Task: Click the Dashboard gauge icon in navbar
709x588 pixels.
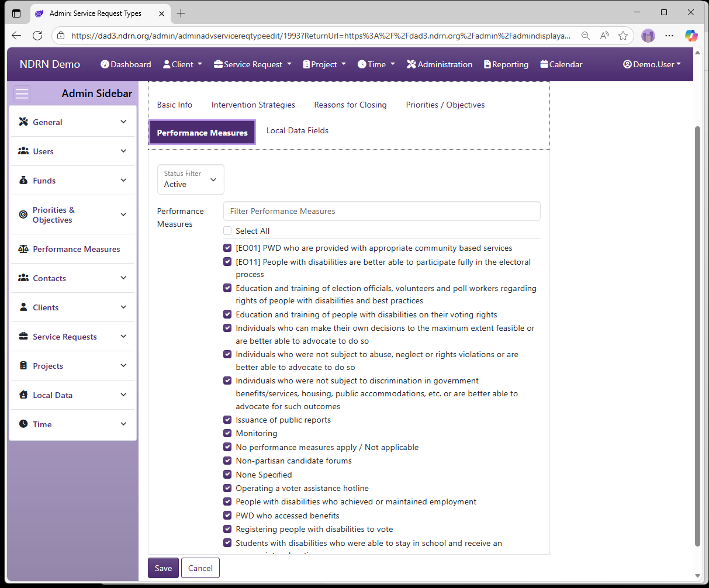Action: [x=105, y=64]
